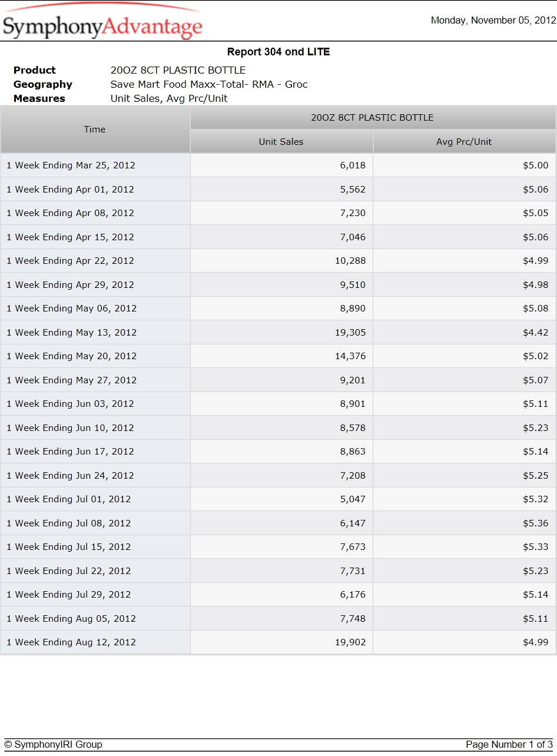Click unit sales value 6,018
This screenshot has height=756, width=557.
[353, 165]
